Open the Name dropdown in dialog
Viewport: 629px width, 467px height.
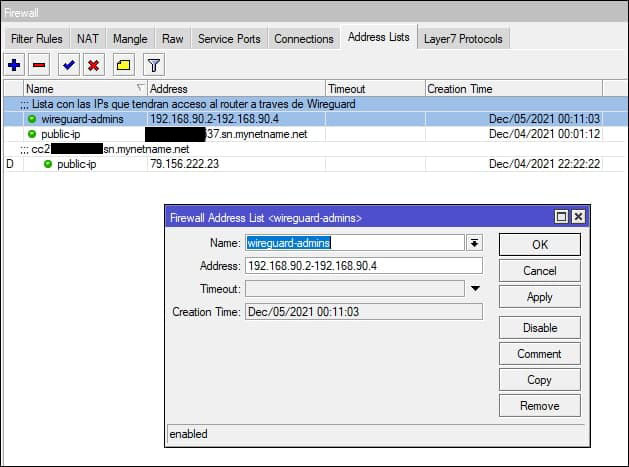tap(474, 243)
